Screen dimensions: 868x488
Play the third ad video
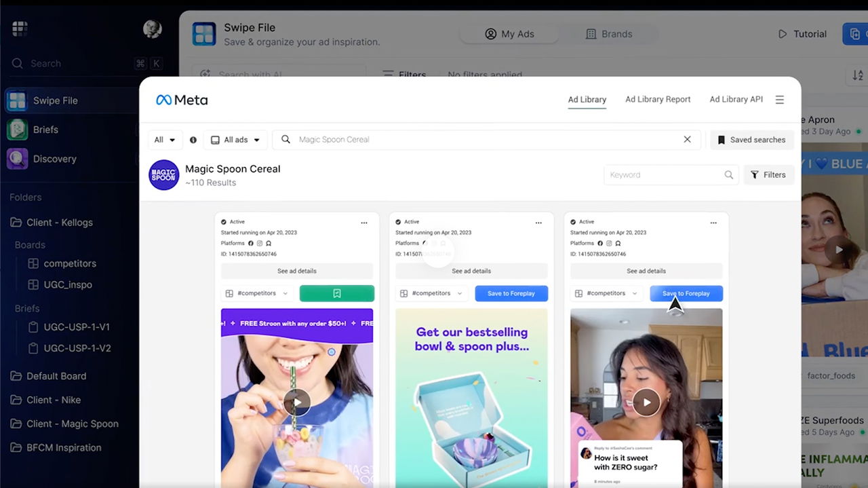(x=646, y=402)
